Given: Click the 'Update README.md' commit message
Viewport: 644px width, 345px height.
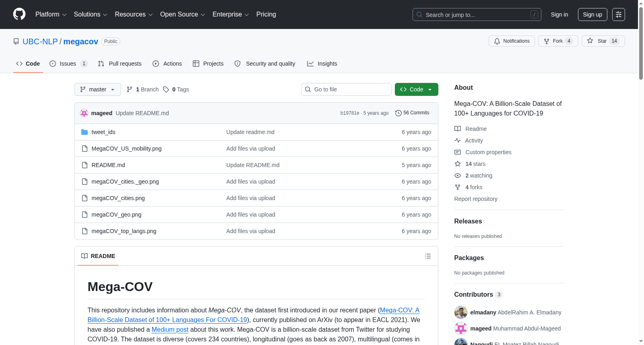Looking at the screenshot, I should [x=142, y=113].
